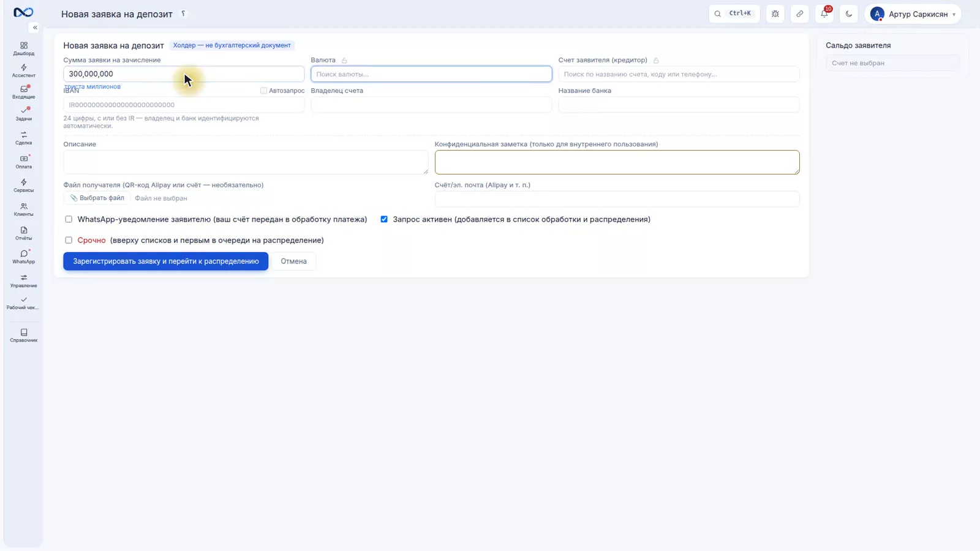Click the Описание text area

pos(246,162)
